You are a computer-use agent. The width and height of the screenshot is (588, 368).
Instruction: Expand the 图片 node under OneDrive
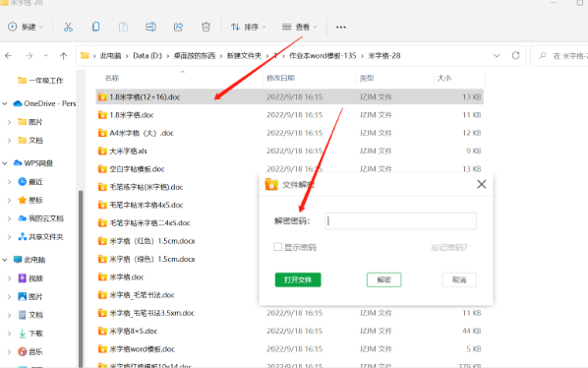click(10, 122)
